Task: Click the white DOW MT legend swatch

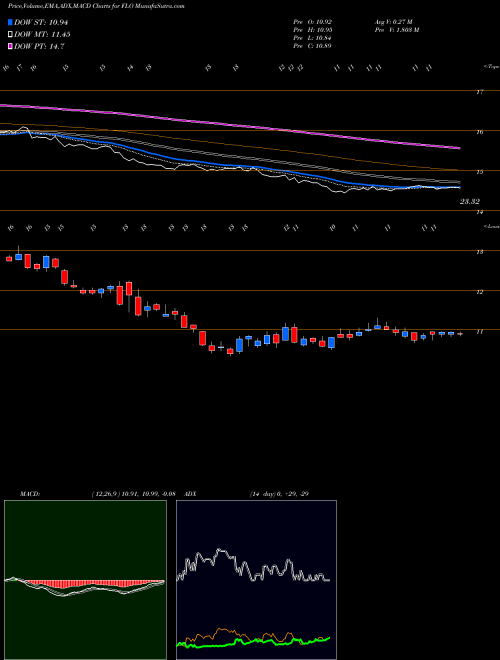Action: [11, 35]
